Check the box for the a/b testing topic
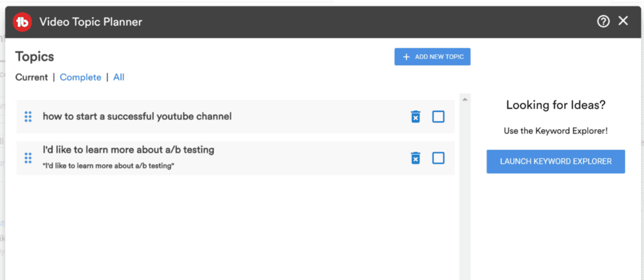This screenshot has width=644, height=280. (x=438, y=158)
